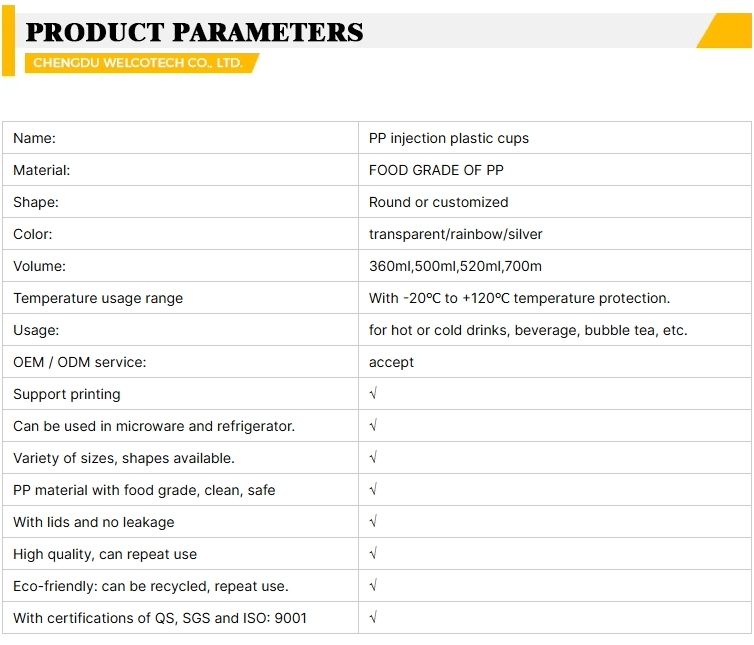Click the volume value 360ml,500ml,520ml,700m
Viewport: 754px width, 645px height.
click(455, 266)
